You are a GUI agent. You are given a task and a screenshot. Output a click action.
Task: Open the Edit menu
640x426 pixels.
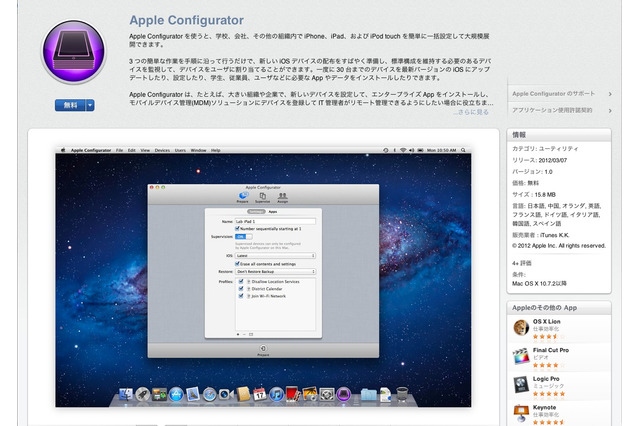pos(131,150)
